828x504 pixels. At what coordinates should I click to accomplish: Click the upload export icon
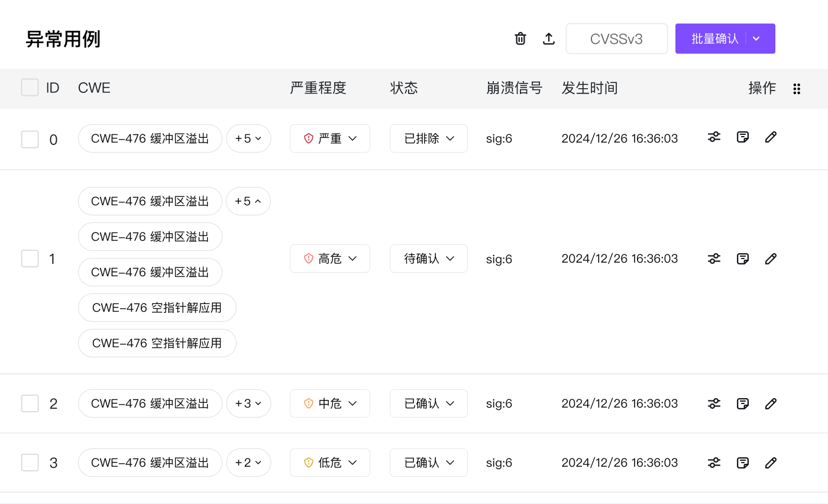coord(549,38)
